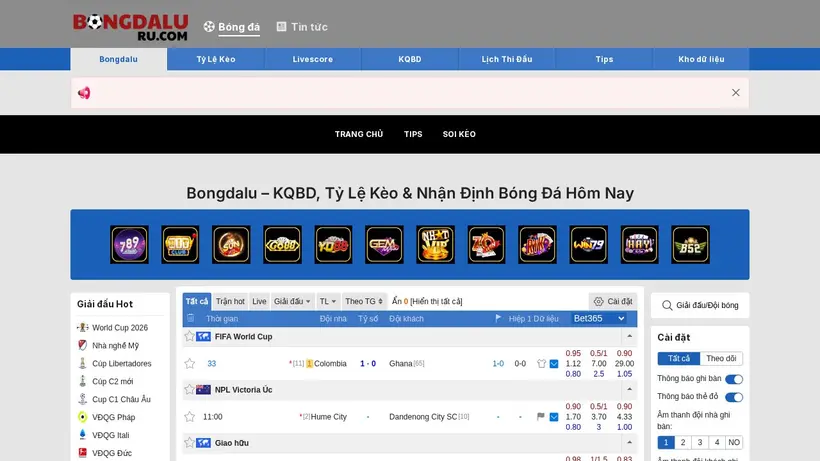The width and height of the screenshot is (820, 461).
Task: Open the TL dropdown
Action: [x=328, y=302]
